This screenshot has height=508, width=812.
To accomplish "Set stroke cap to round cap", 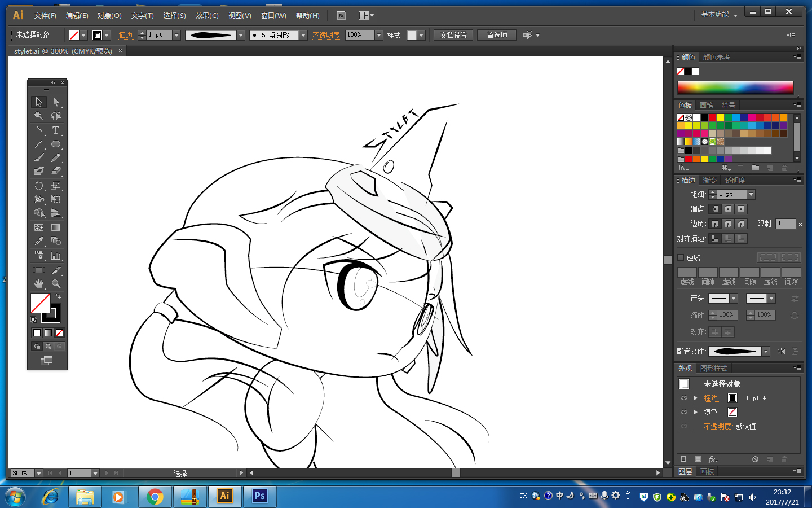I will [x=728, y=209].
